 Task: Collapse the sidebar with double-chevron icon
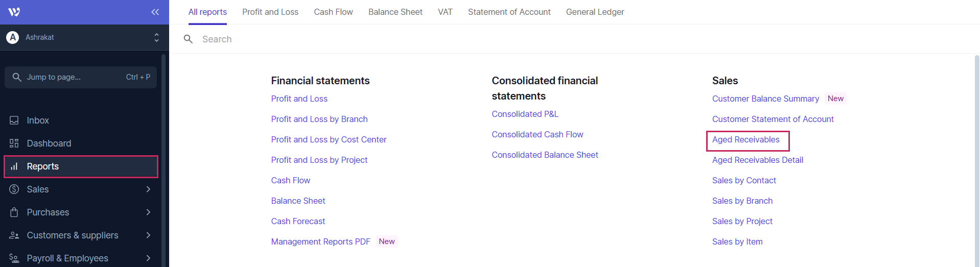[x=155, y=12]
